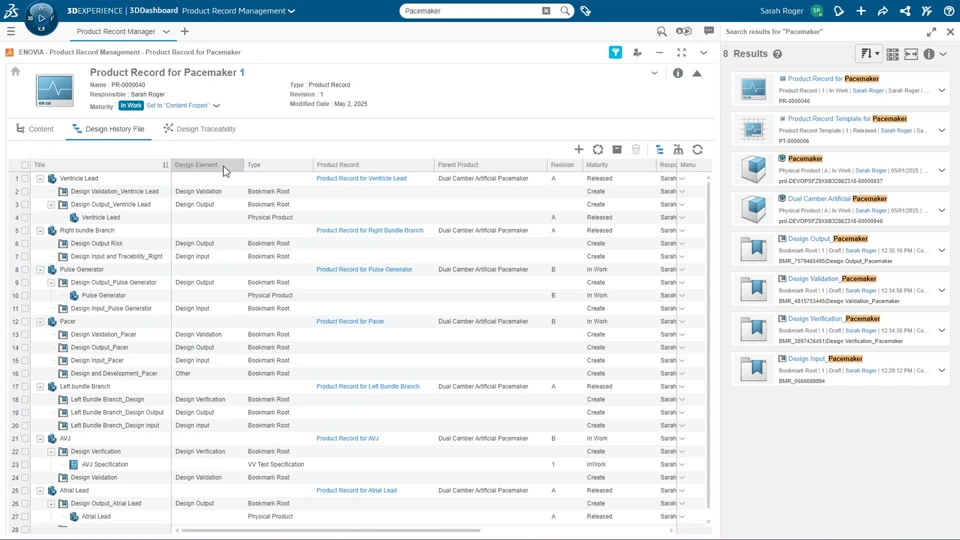Viewport: 960px width, 540px height.
Task: Open the social share network icon
Action: point(905,10)
